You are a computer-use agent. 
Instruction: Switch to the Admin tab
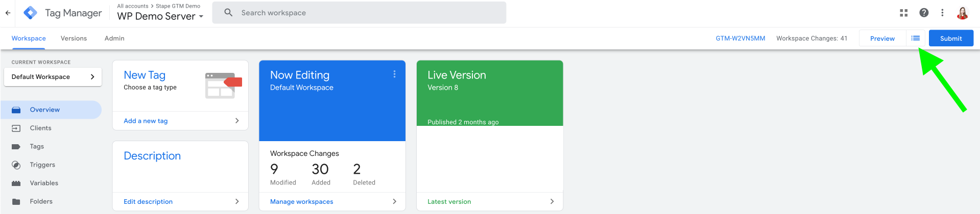(114, 38)
